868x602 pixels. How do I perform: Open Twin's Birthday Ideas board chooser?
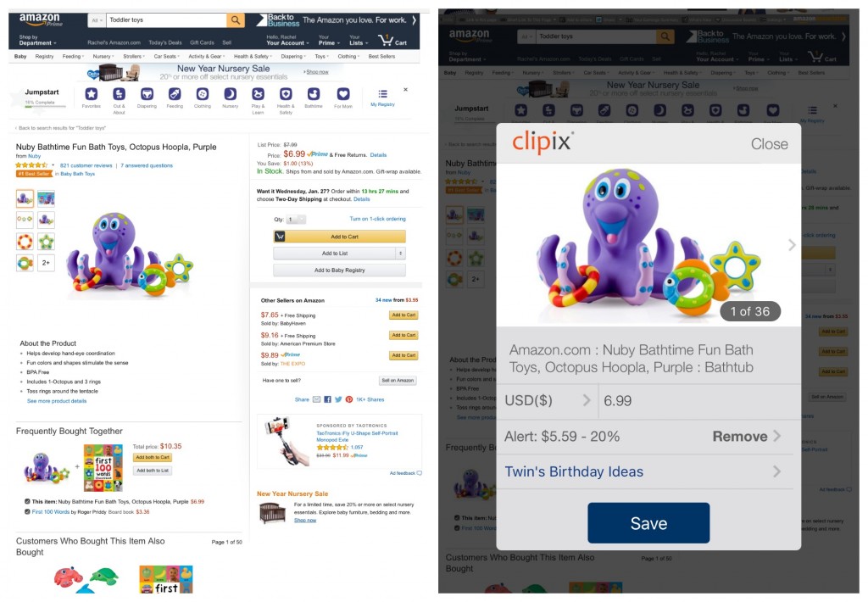pyautogui.click(x=645, y=471)
